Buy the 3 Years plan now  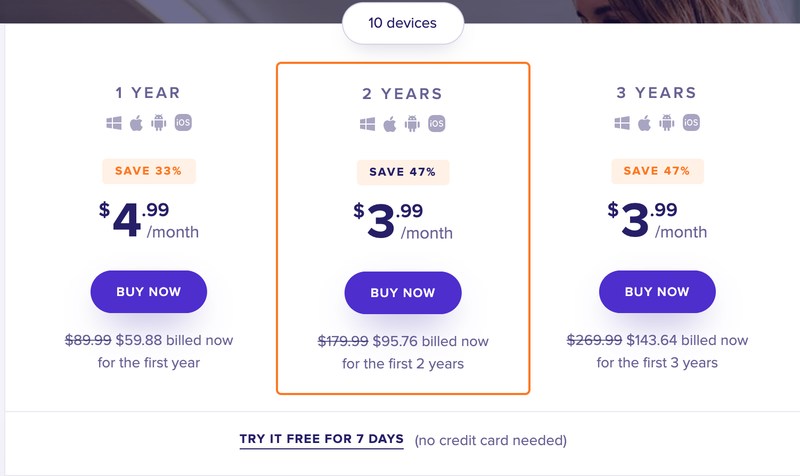pyautogui.click(x=657, y=292)
